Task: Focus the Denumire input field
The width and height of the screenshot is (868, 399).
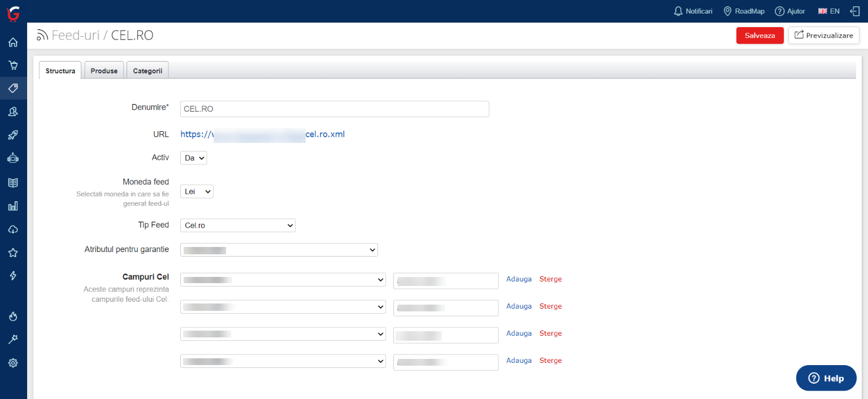Action: point(335,109)
